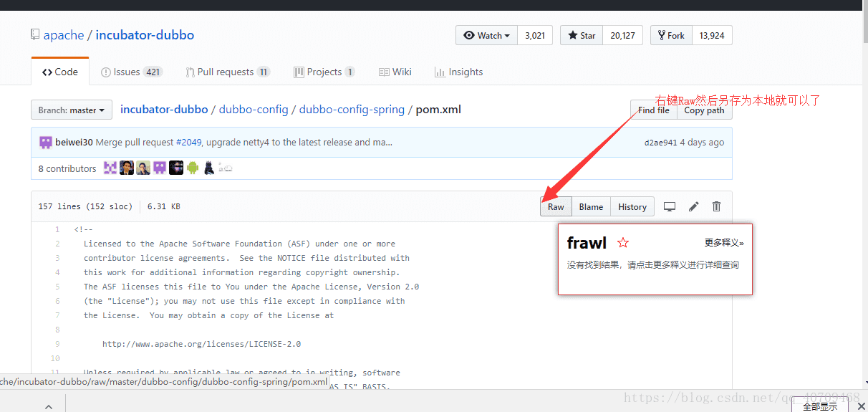View the 13,924 forks count
The image size is (868, 412).
coord(712,35)
